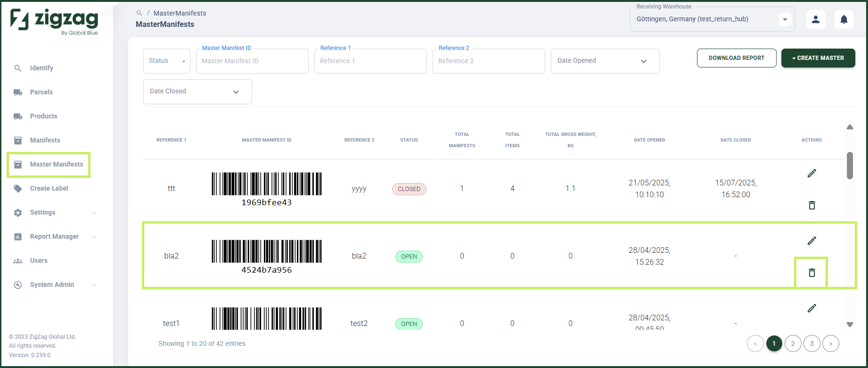Image resolution: width=868 pixels, height=368 pixels.
Task: Open notifications bell icon
Action: point(844,19)
